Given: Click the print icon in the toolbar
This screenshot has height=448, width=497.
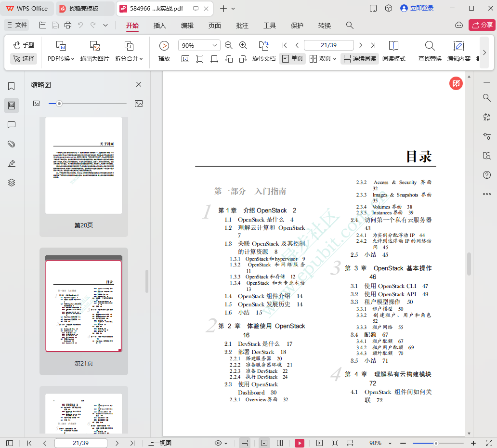Looking at the screenshot, I should [68, 25].
